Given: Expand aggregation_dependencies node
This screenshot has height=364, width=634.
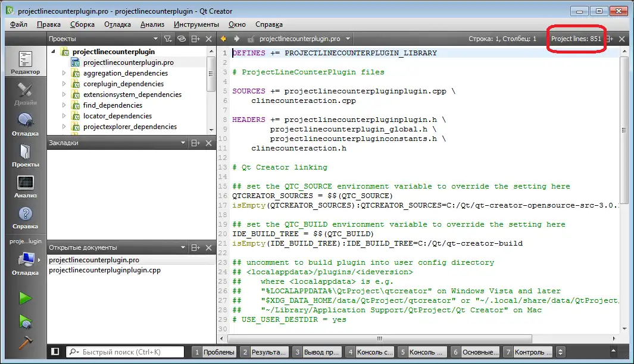Looking at the screenshot, I should click(x=64, y=73).
